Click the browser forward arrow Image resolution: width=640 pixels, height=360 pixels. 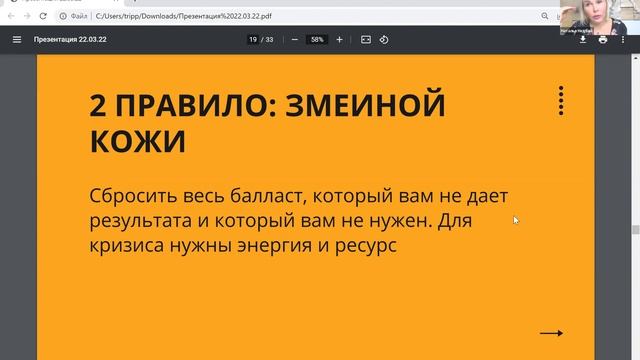point(27,16)
